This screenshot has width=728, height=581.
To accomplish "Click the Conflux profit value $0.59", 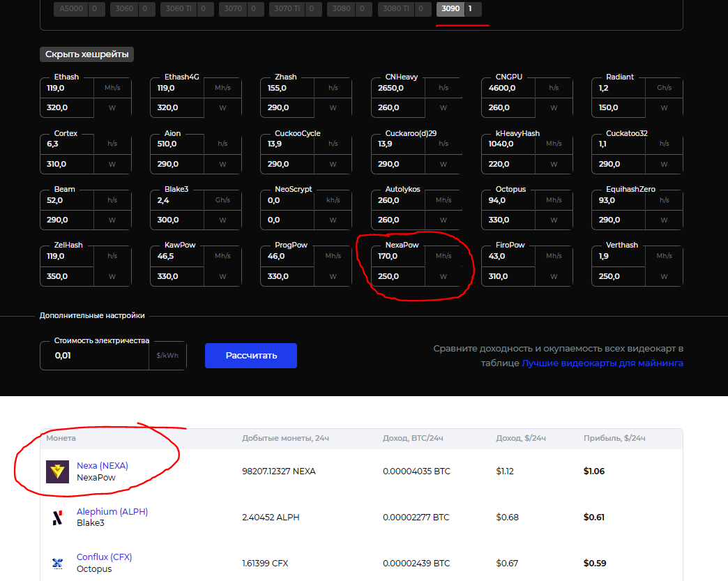I will pos(595,564).
